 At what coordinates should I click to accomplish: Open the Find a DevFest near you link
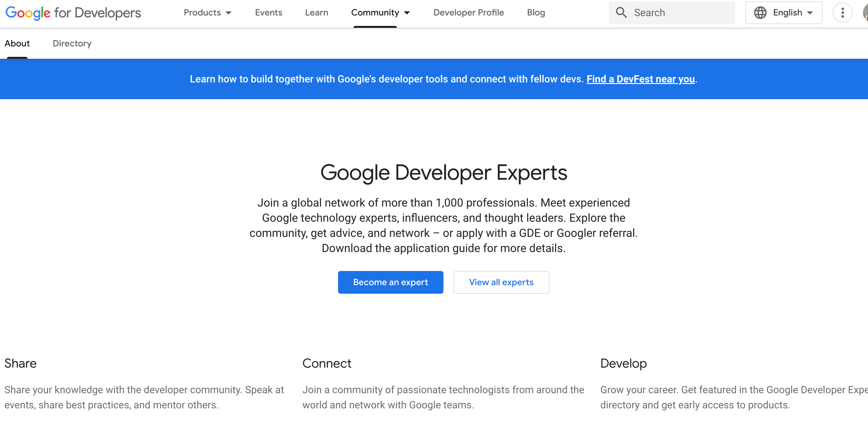[x=640, y=79]
